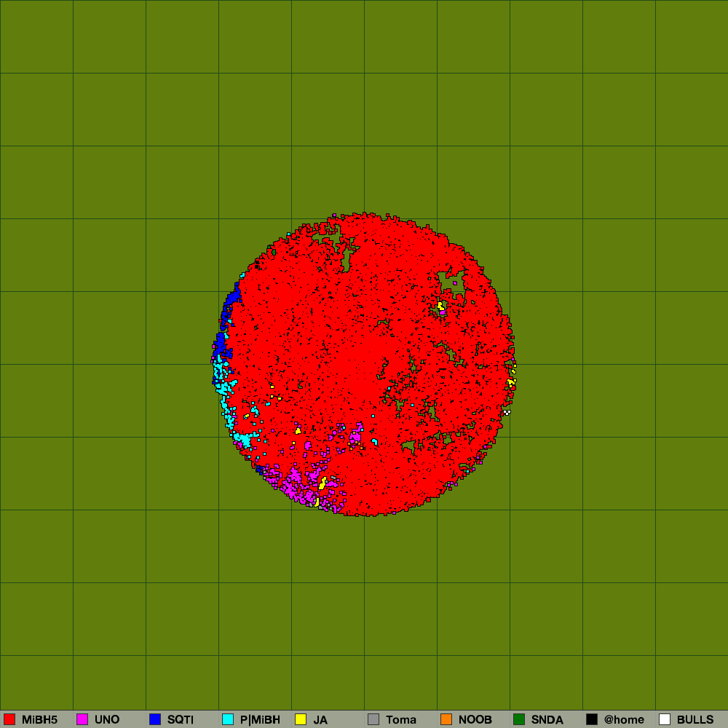Select the P|MiBH legend label

260,720
